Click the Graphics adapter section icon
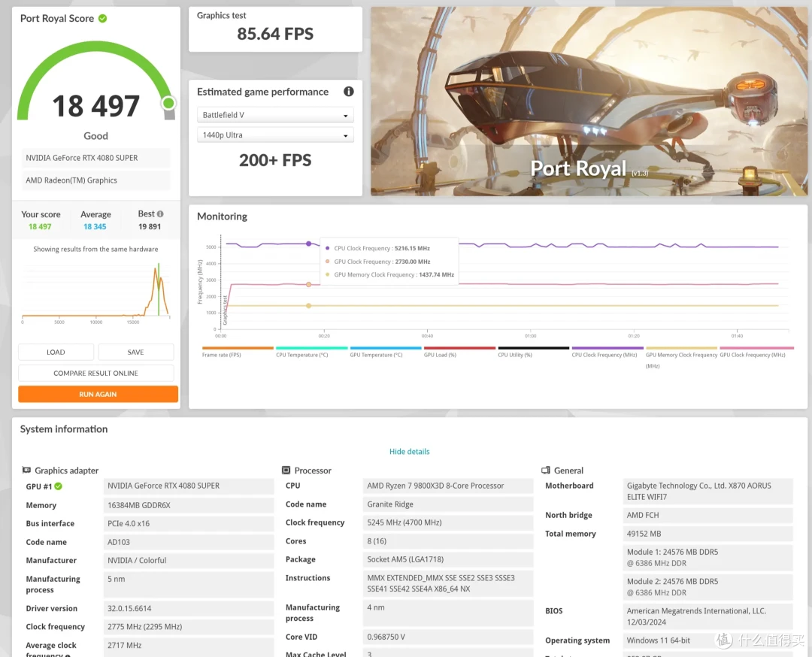Viewport: 812px width, 657px height. [x=26, y=470]
